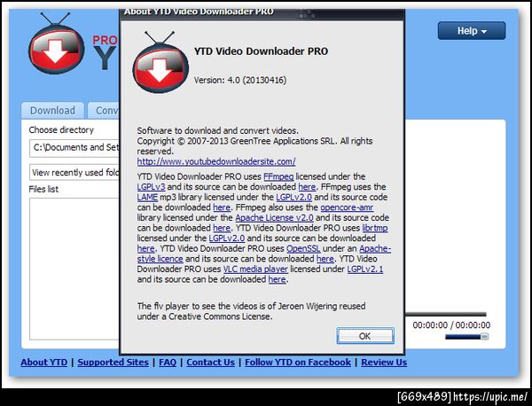Click the directory path input field
Screen dimensions: 532x406
click(x=74, y=148)
